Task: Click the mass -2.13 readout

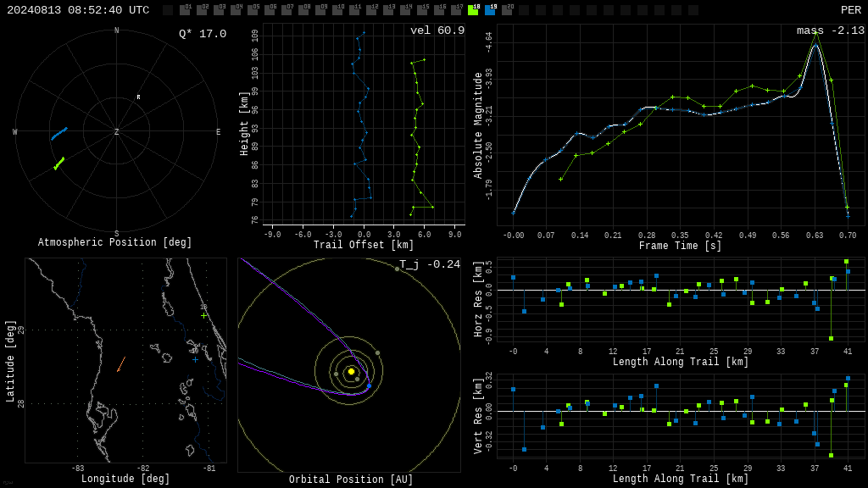Action: [831, 30]
